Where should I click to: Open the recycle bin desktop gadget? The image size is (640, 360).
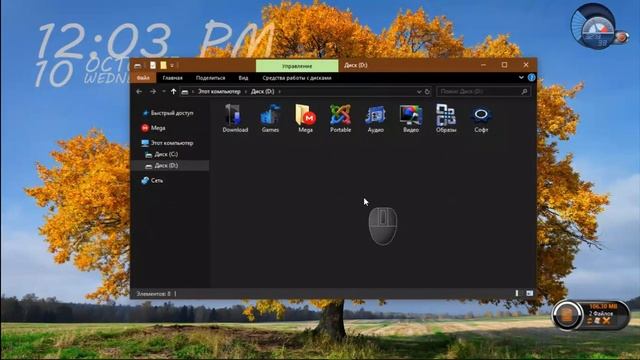tap(590, 315)
